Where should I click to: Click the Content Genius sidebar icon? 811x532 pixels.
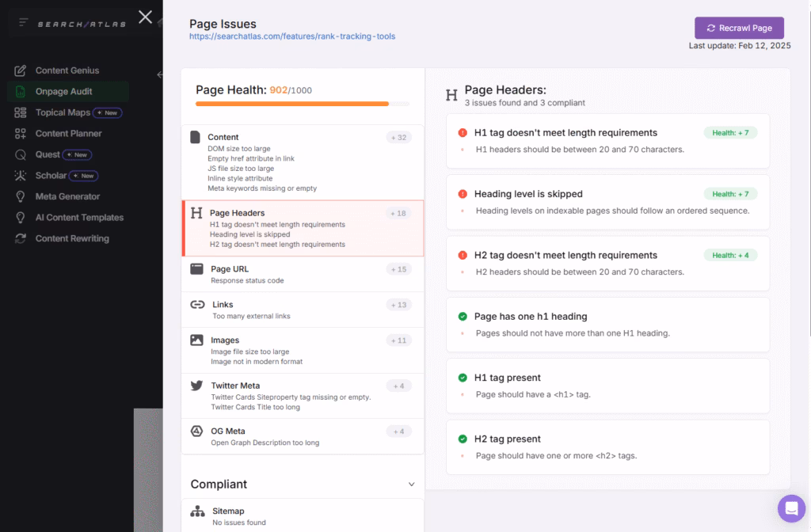click(x=21, y=70)
